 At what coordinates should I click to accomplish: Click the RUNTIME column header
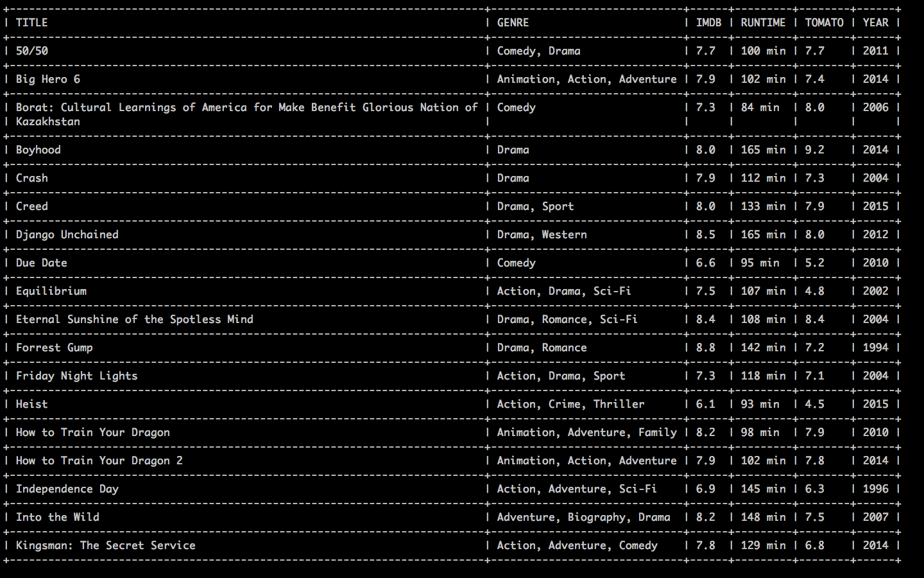tap(763, 22)
